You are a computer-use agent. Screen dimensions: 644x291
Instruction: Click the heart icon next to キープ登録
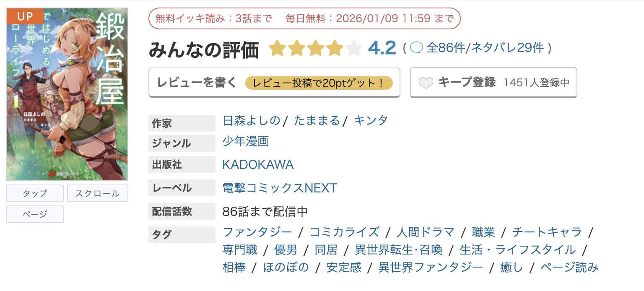coord(426,83)
